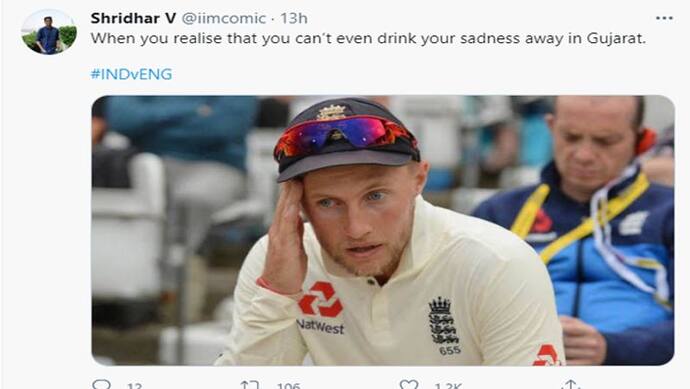Viewport: 690px width, 389px height.
Task: Like the tweet with heart icon
Action: [x=409, y=385]
